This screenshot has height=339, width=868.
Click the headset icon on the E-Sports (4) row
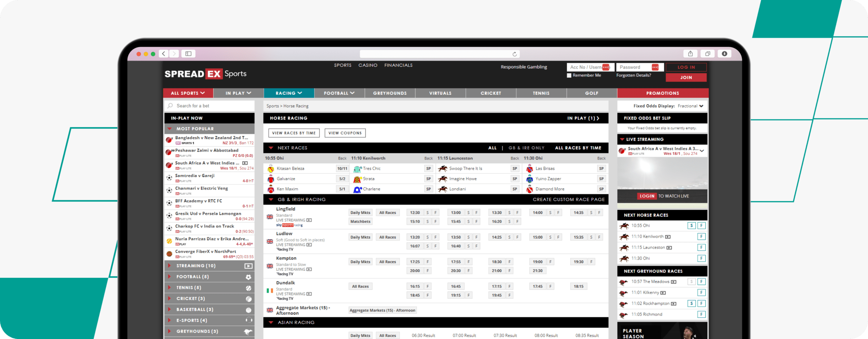(248, 320)
